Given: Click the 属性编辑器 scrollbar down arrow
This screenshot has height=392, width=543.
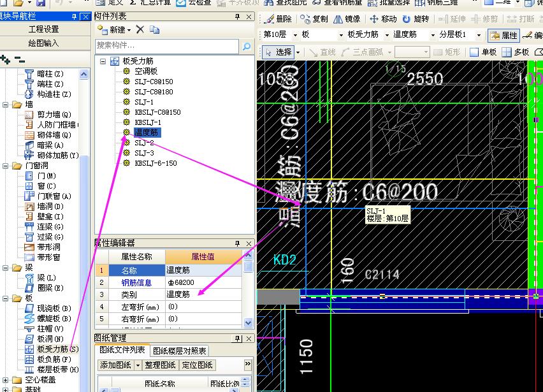Looking at the screenshot, I should tap(249, 323).
